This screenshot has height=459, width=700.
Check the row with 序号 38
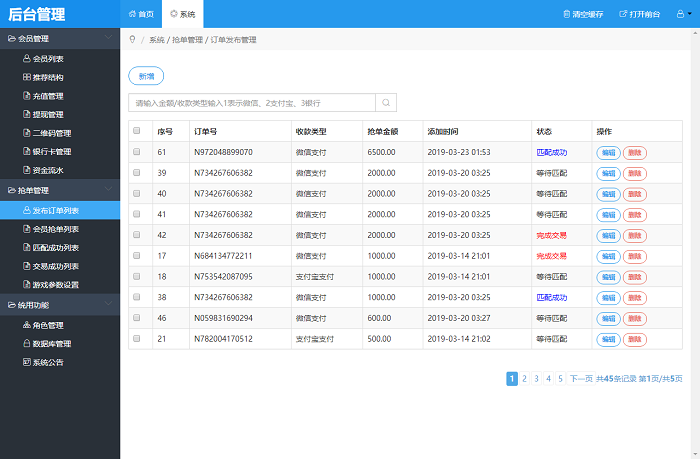pyautogui.click(x=137, y=297)
